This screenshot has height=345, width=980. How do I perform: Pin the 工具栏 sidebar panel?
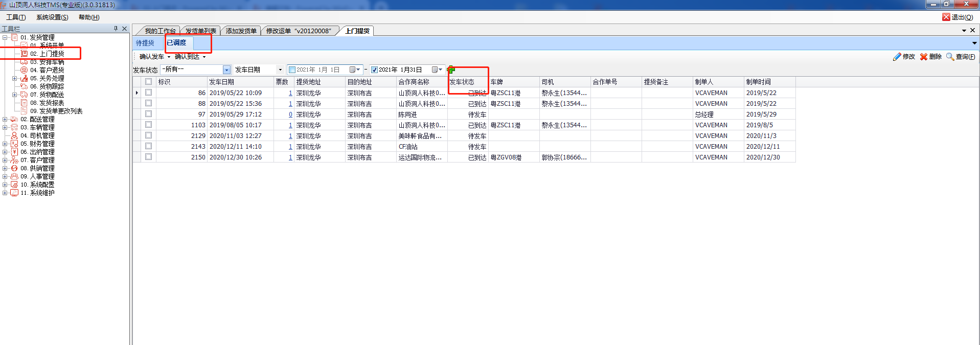tap(116, 29)
